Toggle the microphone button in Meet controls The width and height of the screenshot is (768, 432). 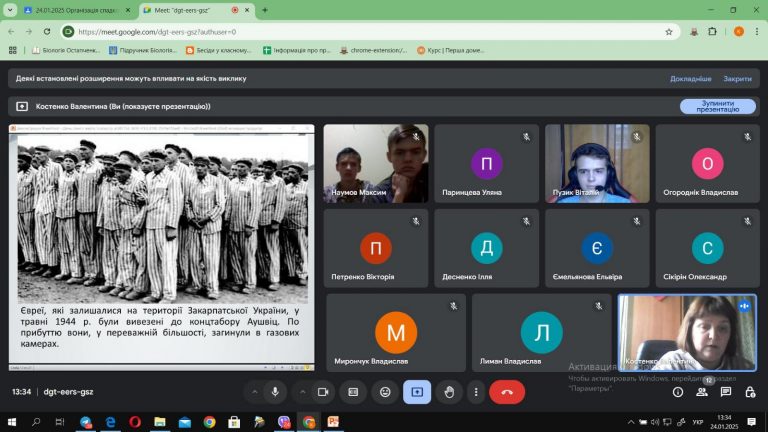275,392
